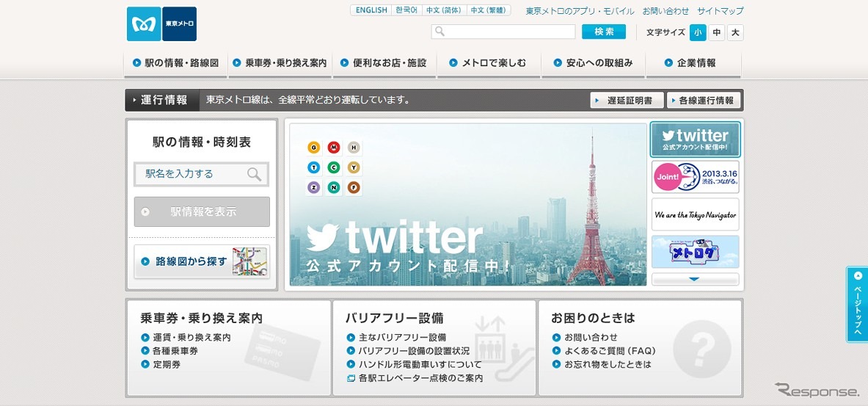Screen dimensions: 868x406
Task: Switch to ENGLISH language
Action: coord(371,10)
